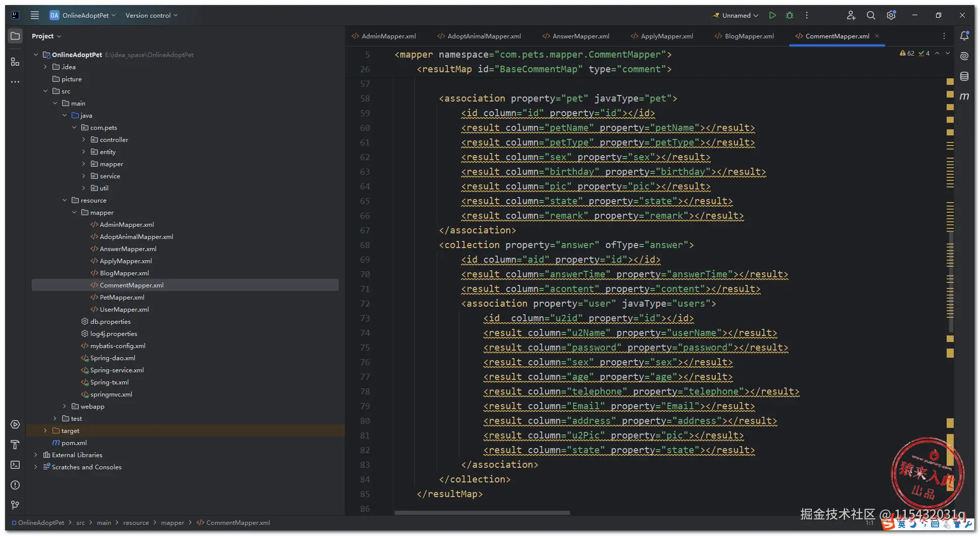980x536 pixels.
Task: Close the CommentMapper.xml tab
Action: 877,36
